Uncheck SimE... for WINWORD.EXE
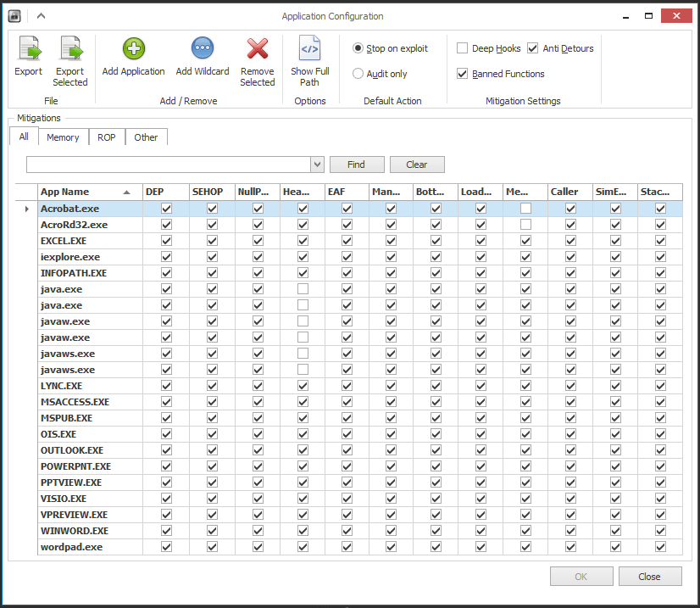The image size is (700, 608). coord(615,530)
